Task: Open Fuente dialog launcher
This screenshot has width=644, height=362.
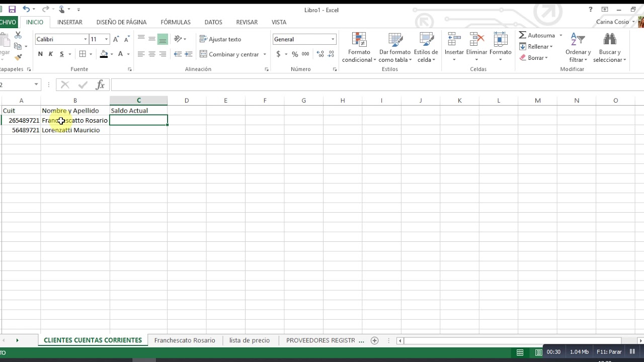Action: pos(130,69)
